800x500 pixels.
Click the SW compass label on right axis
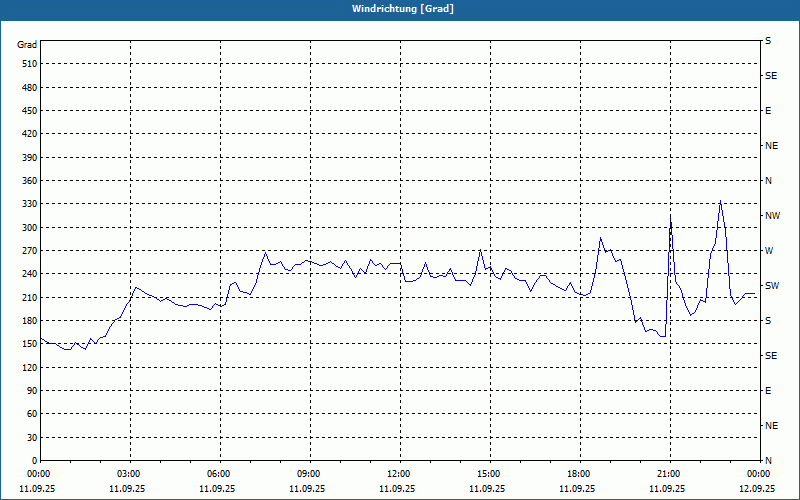click(772, 286)
